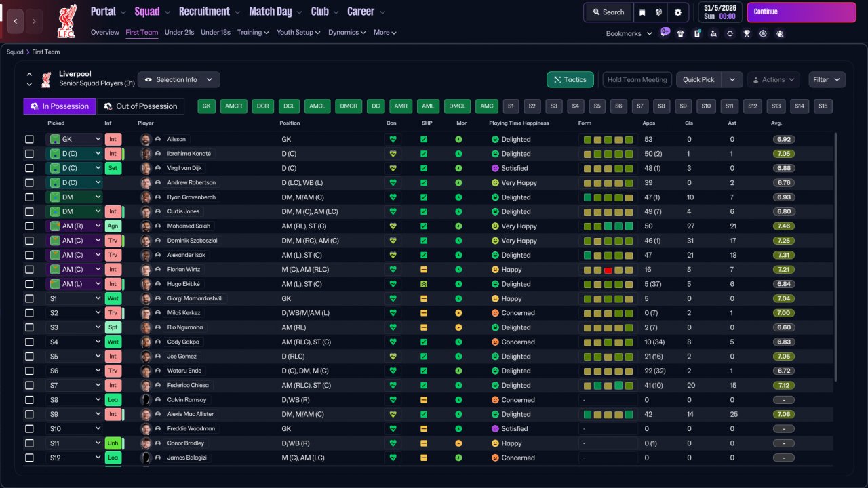Click the Agn badge for Mohamed Salah

(x=113, y=226)
